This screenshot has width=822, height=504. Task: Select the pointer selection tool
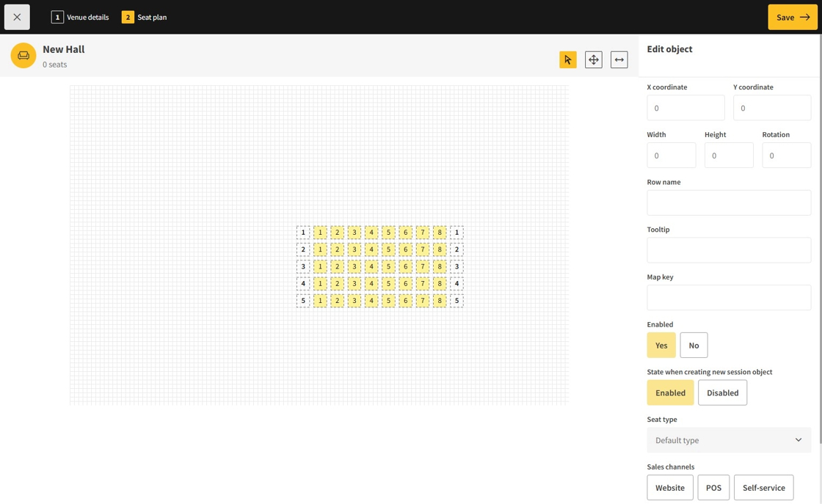(567, 59)
